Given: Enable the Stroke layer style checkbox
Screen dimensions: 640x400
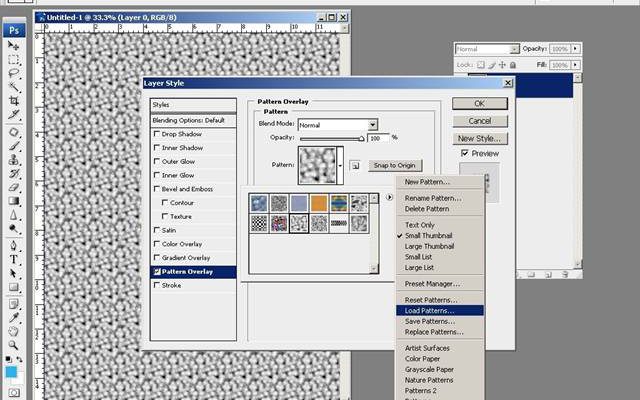Looking at the screenshot, I should point(156,285).
